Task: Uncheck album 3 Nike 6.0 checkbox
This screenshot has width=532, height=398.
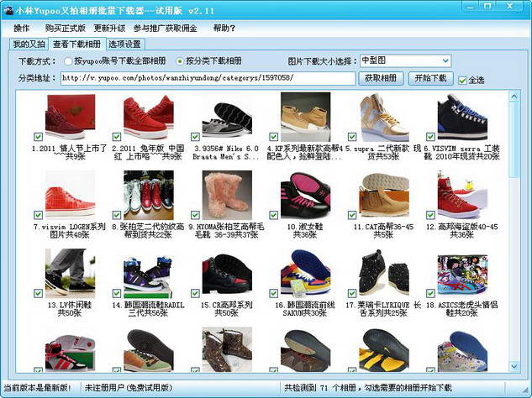Action: [195, 137]
